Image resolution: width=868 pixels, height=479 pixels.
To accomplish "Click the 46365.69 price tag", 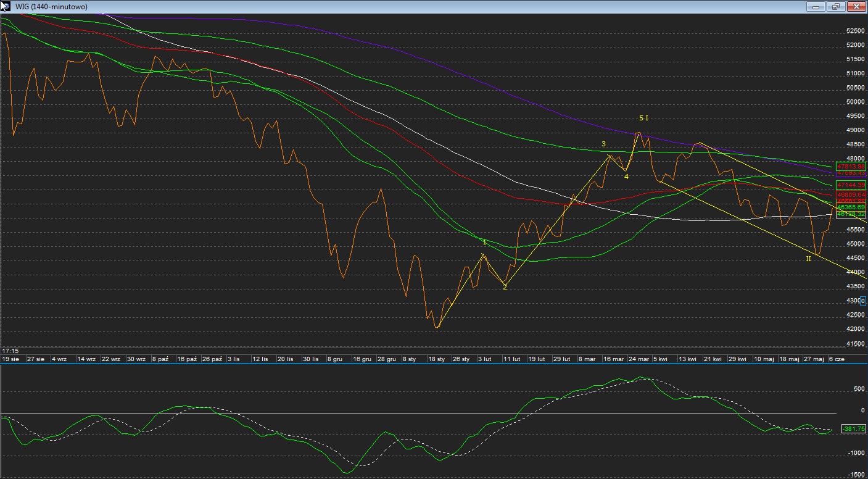I will pyautogui.click(x=851, y=207).
